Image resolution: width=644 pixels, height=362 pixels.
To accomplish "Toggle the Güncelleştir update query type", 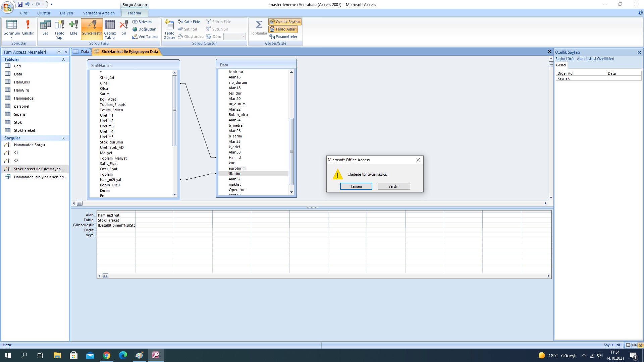I will [x=92, y=28].
